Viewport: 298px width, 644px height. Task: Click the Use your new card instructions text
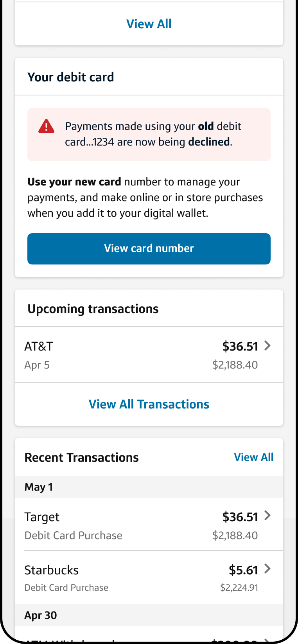pos(145,198)
